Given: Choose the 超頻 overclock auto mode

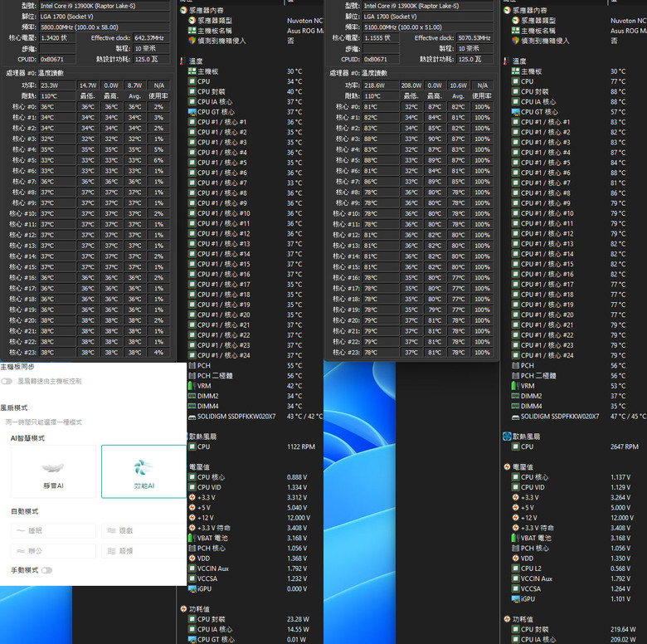Looking at the screenshot, I should pos(144,551).
